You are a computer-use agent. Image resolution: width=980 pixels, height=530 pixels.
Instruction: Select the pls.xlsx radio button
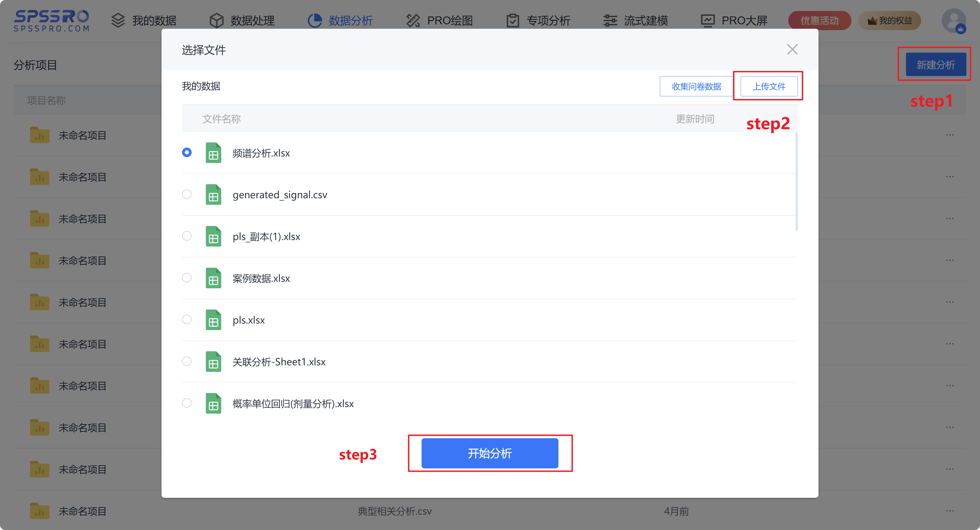pyautogui.click(x=187, y=319)
